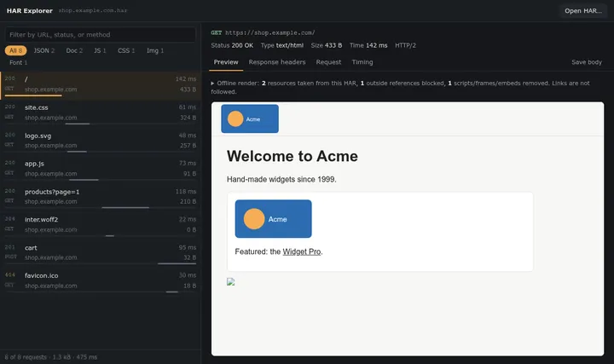Select the cart POST request row
The height and width of the screenshot is (364, 614).
101,253
